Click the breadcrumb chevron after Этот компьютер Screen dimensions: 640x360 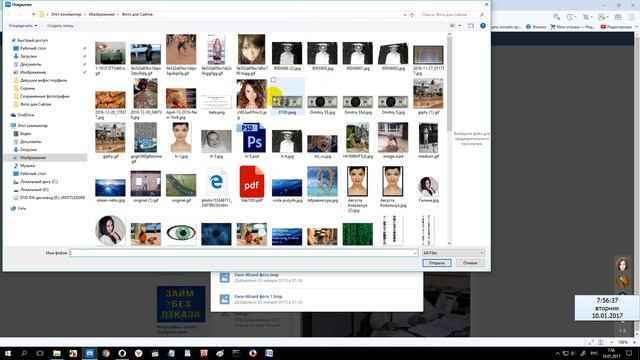[85, 14]
